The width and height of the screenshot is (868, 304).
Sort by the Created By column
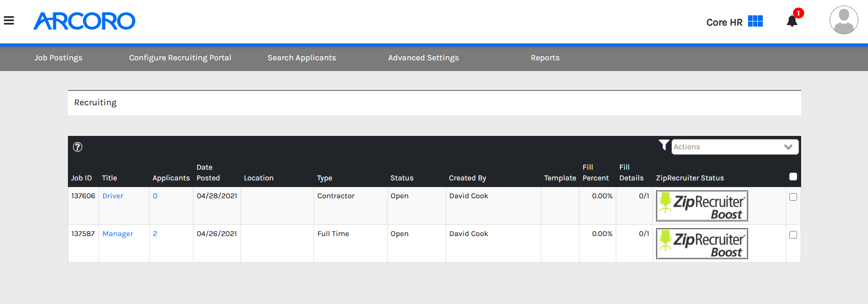(467, 178)
